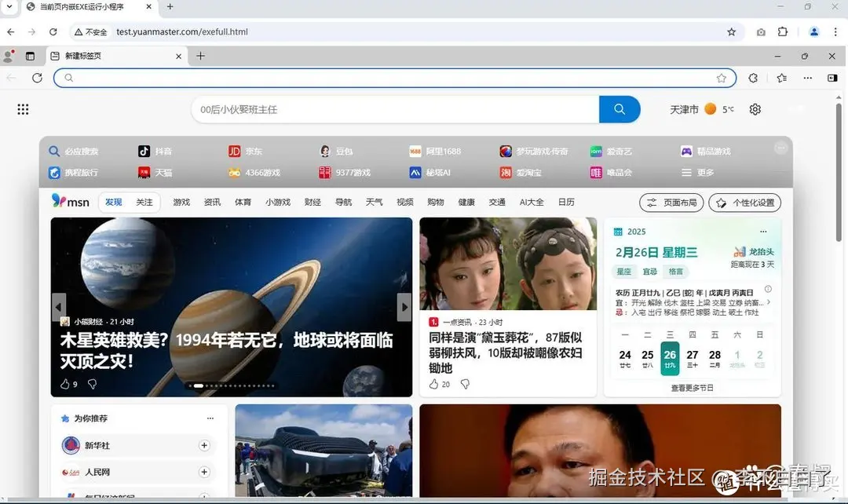Open Ctrip (携程旅行) shortcut icon
This screenshot has height=504, width=848.
(x=53, y=172)
